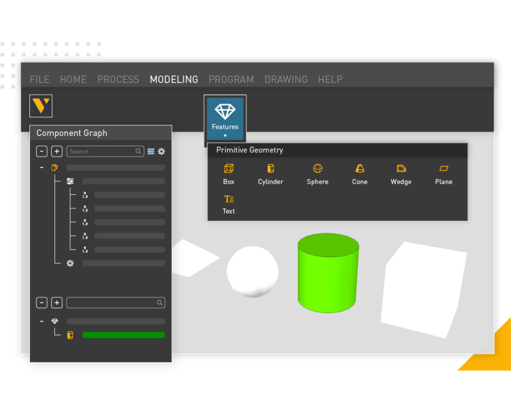Collapse all in Component Graph top tree
The height and width of the screenshot is (420, 511).
[42, 151]
